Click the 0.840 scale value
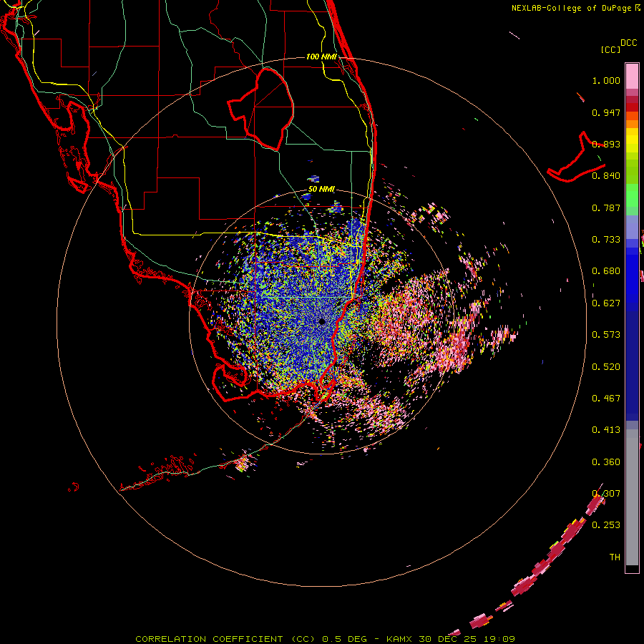Viewport: 644px width, 644px height. (x=606, y=176)
